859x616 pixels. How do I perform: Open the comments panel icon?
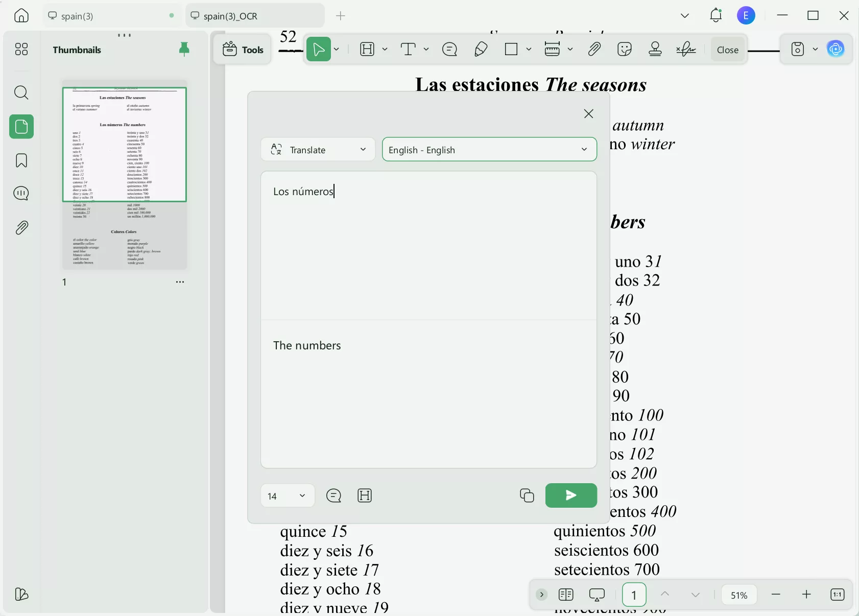click(x=21, y=194)
